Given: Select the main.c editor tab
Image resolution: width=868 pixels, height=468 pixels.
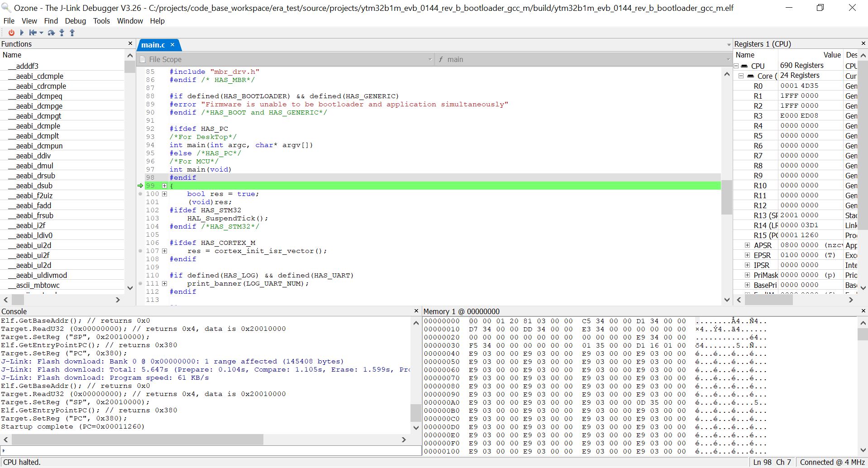Looking at the screenshot, I should 153,45.
